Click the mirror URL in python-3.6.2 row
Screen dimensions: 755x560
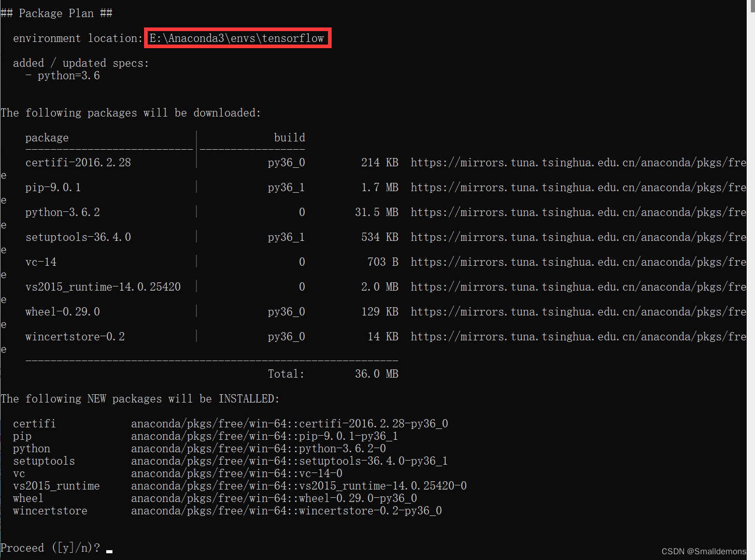click(578, 212)
